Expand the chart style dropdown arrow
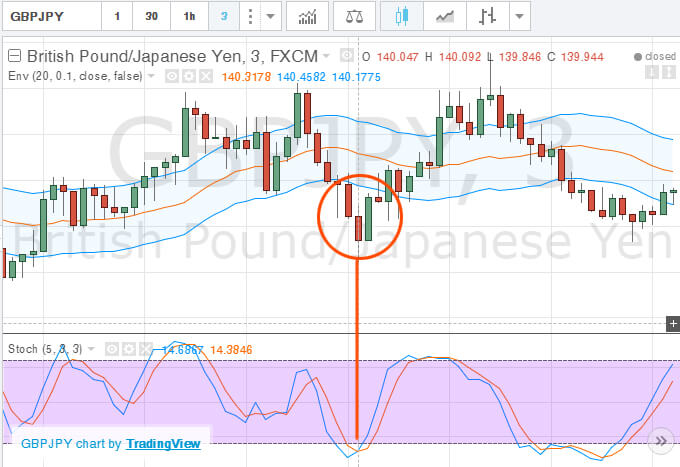Viewport: 680px width, 467px height. coord(520,16)
